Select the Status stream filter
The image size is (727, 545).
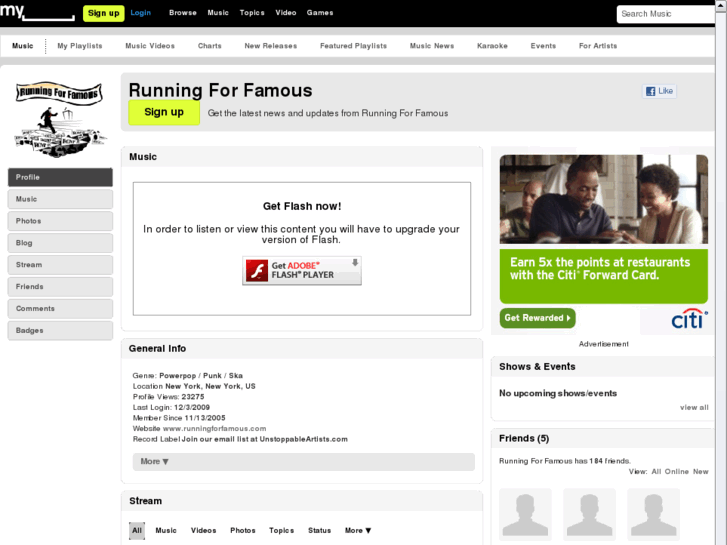pyautogui.click(x=319, y=530)
